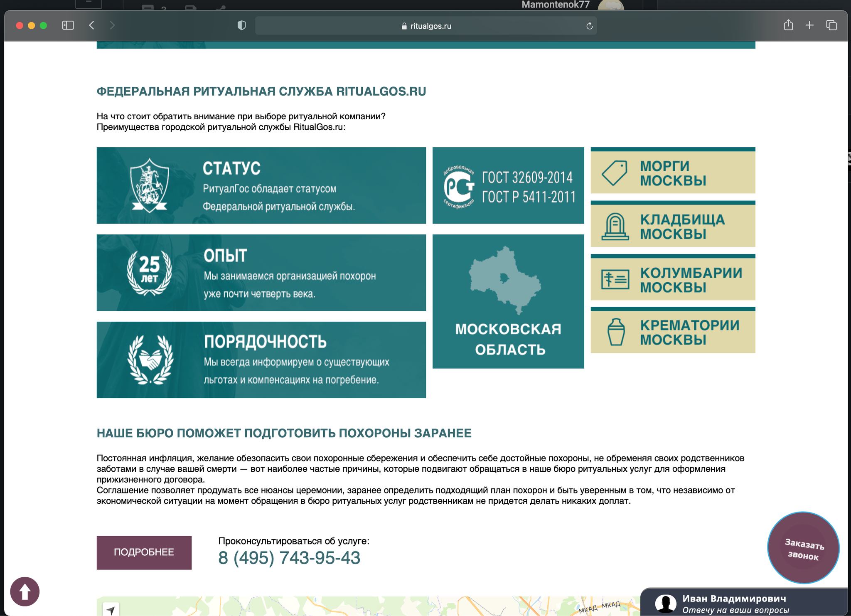Select the Московская область map tile

point(508,301)
